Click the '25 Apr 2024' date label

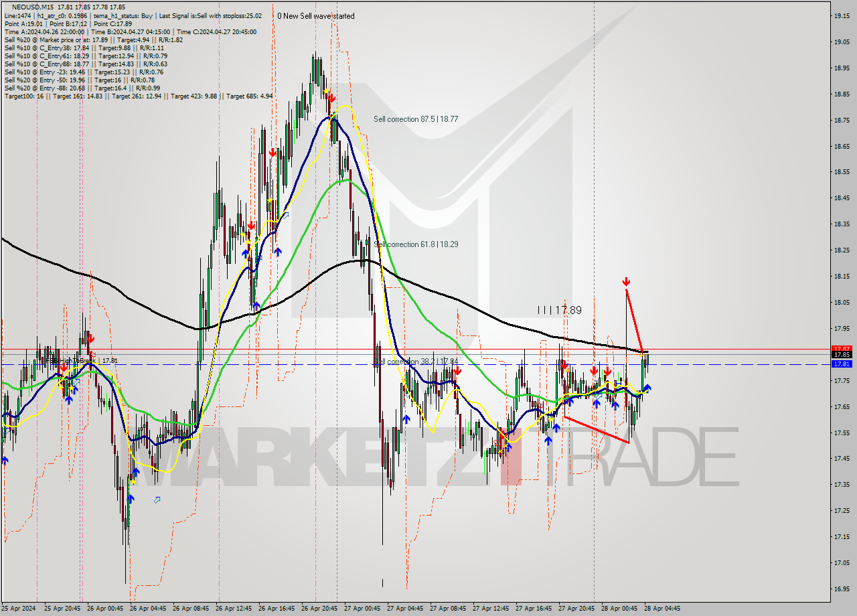pyautogui.click(x=19, y=609)
